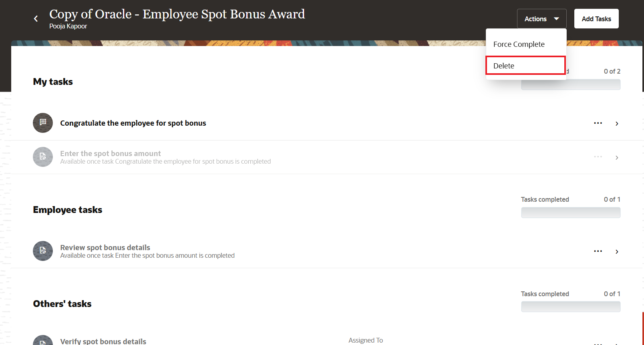Click the 0 of 2 count

click(x=612, y=71)
